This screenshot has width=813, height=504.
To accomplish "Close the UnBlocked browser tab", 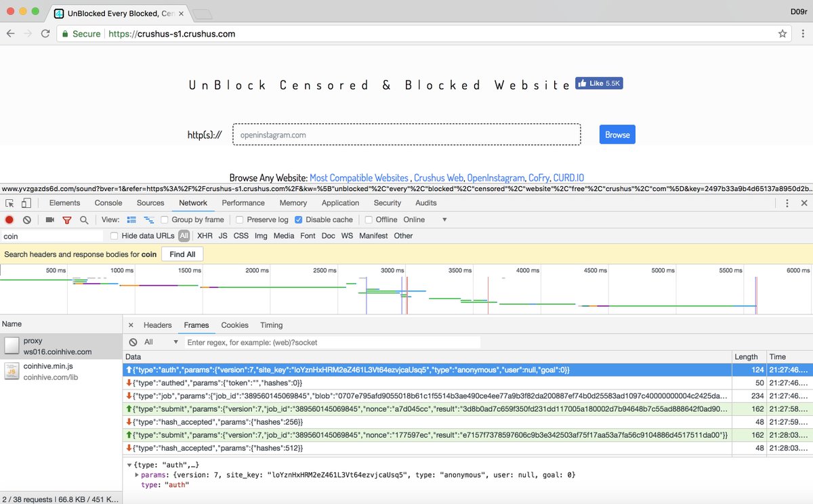I will click(x=181, y=13).
